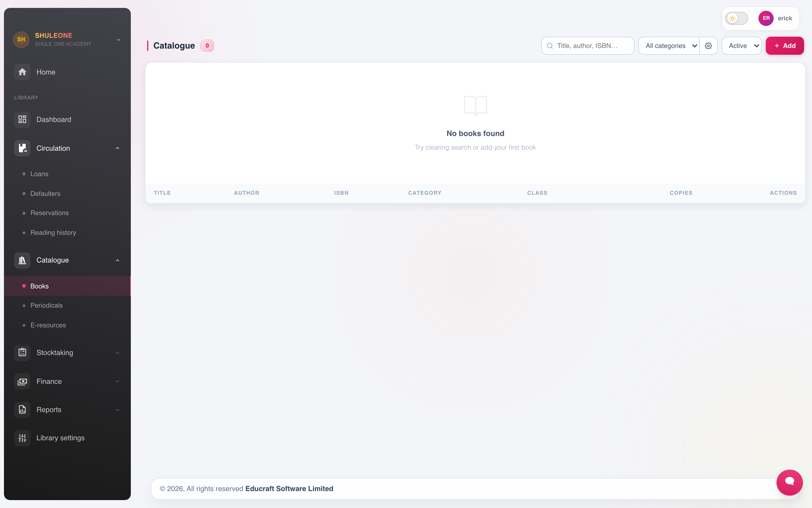Click the Catalogue books icon in sidebar

(x=22, y=260)
